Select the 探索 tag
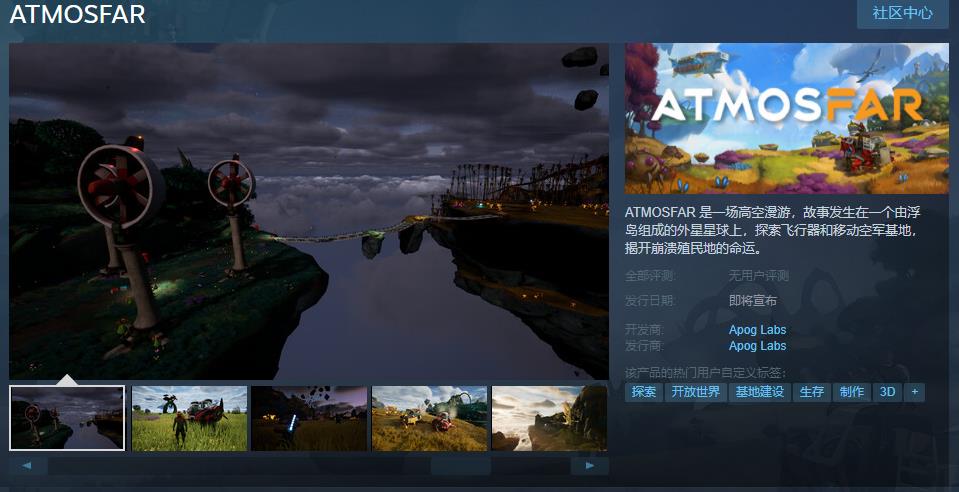The height and width of the screenshot is (492, 959). tap(644, 392)
